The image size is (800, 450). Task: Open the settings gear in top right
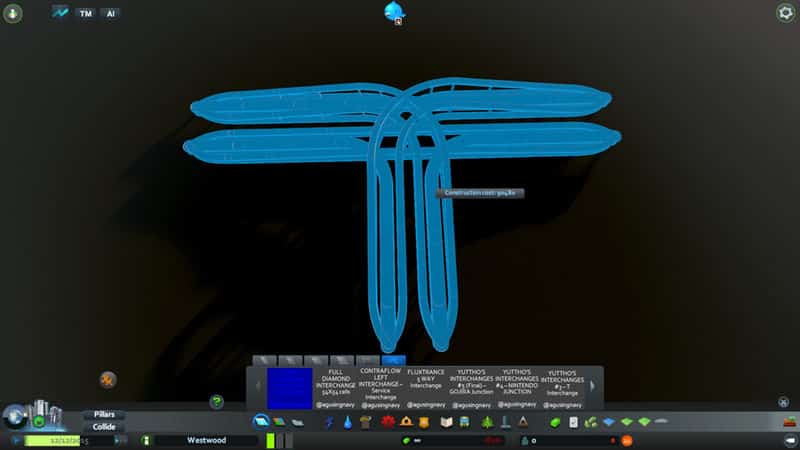[785, 13]
